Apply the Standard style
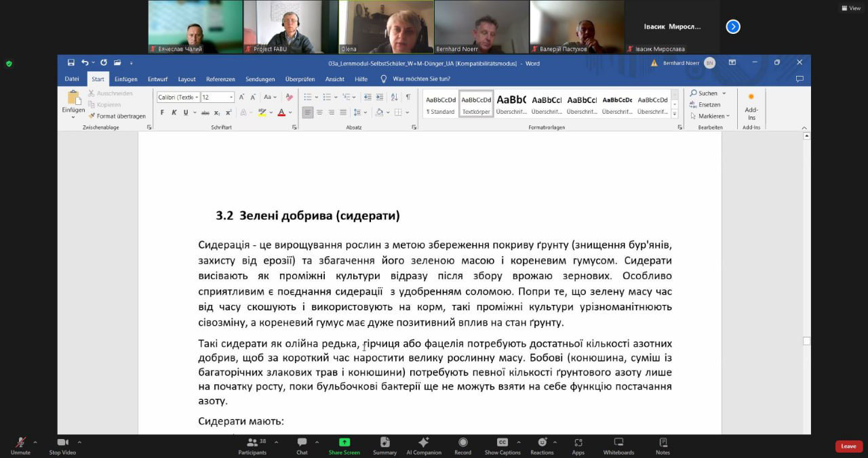Screen dimensions: 868x458 441,104
